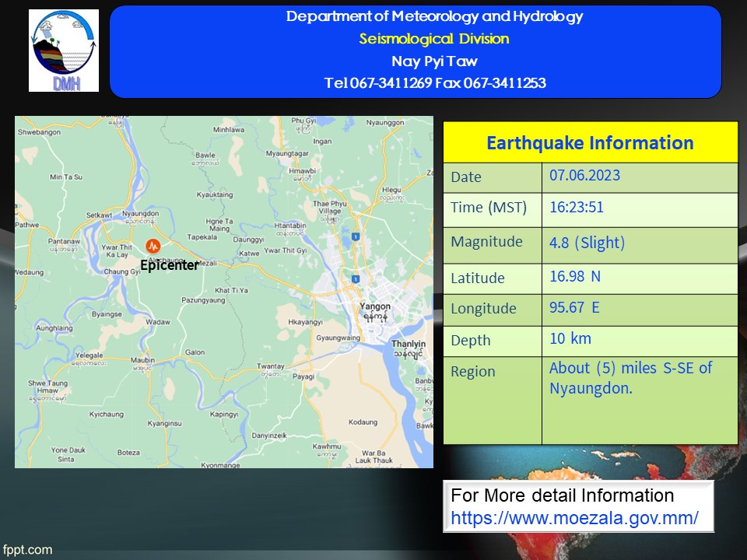Click the Region row label
747x560 pixels.
472,372
